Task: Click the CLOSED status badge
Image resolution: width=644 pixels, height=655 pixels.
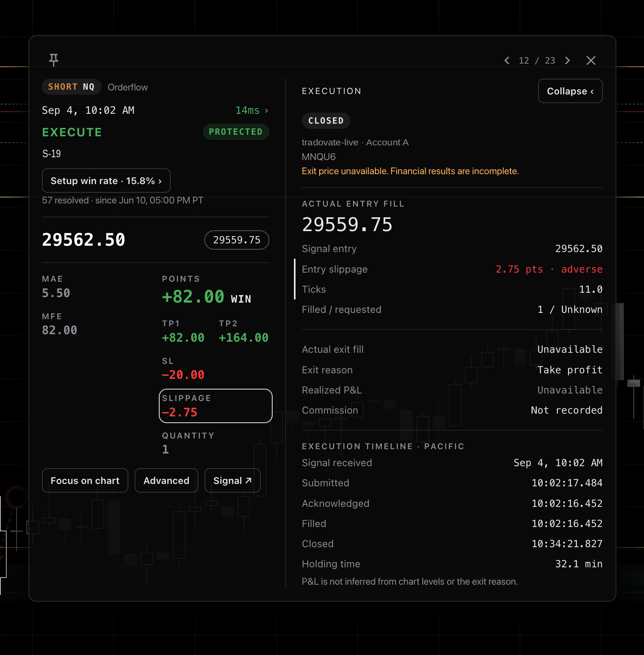Action: [x=326, y=120]
